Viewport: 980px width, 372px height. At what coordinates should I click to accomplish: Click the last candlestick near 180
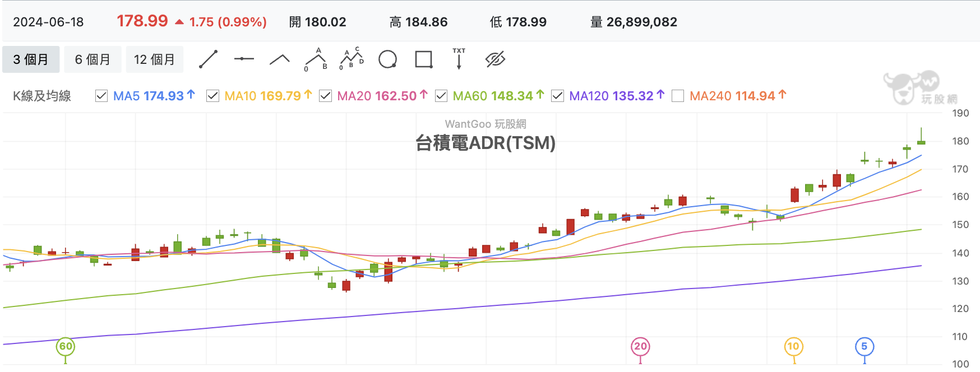coord(921,142)
